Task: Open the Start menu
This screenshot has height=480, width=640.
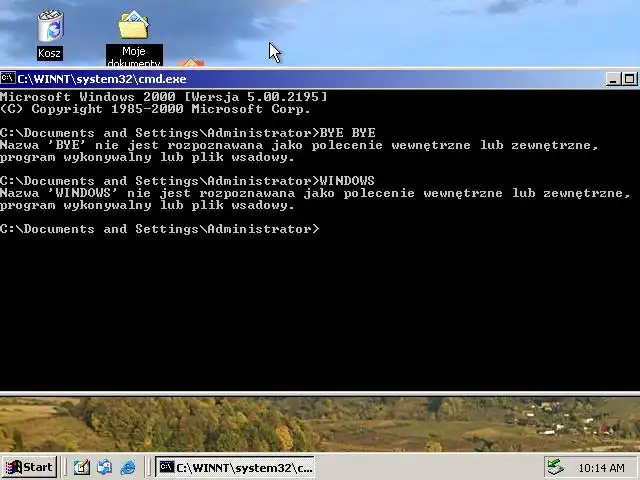Action: click(29, 467)
